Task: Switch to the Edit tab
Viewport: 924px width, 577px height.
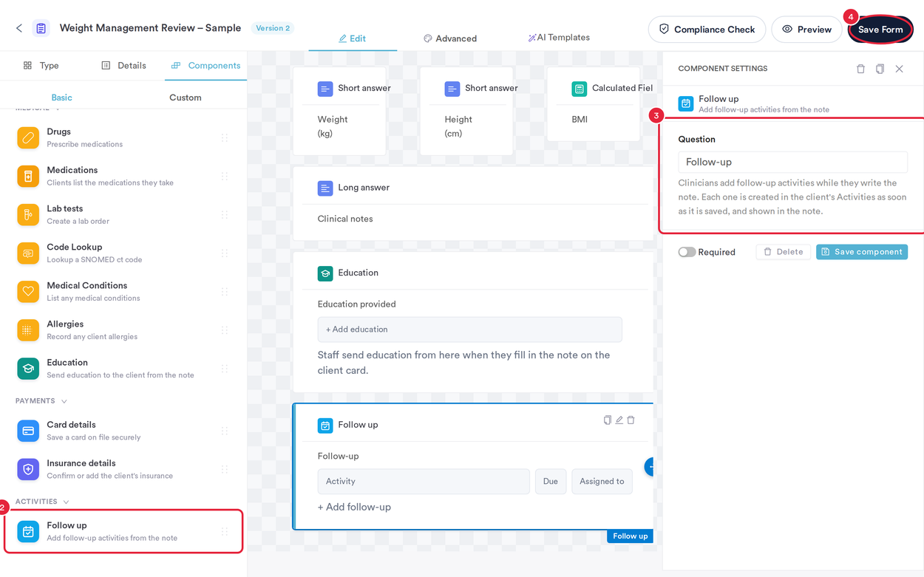Action: click(x=353, y=38)
